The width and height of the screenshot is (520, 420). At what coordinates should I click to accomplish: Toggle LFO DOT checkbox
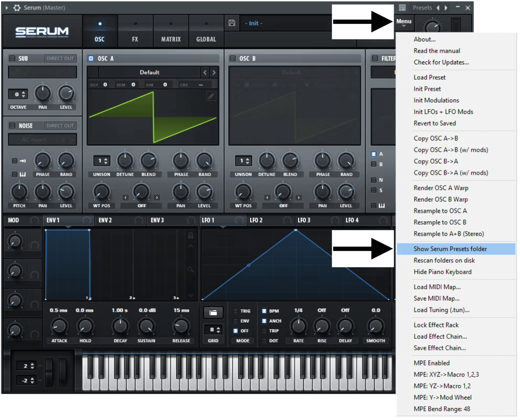pos(264,341)
